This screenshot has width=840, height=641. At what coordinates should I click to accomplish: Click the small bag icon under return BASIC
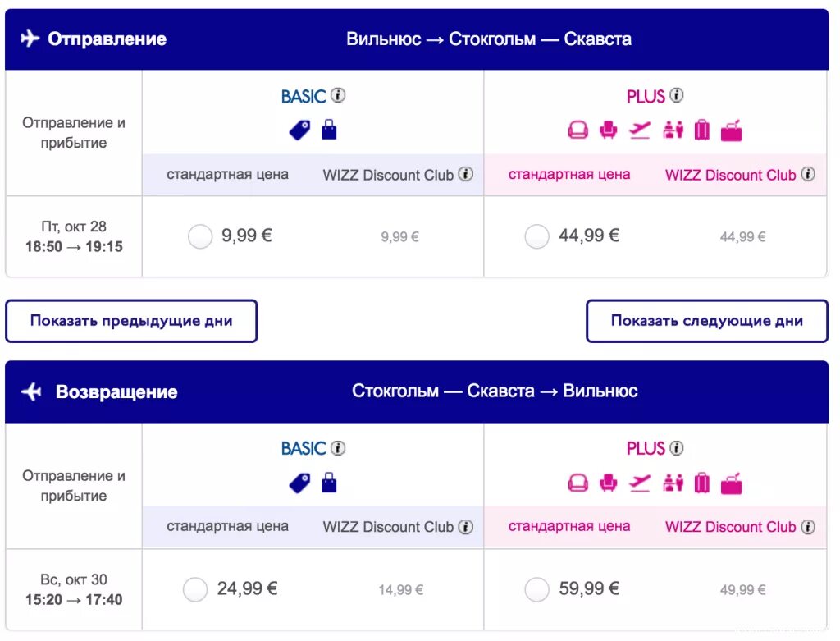click(329, 483)
